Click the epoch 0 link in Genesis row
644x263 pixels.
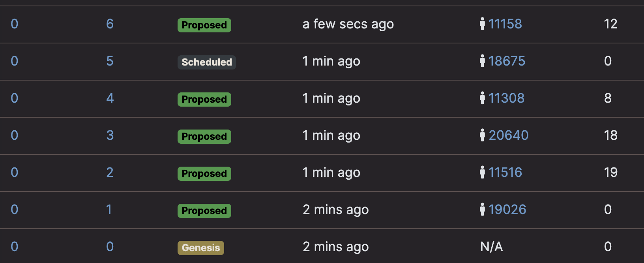(15, 247)
